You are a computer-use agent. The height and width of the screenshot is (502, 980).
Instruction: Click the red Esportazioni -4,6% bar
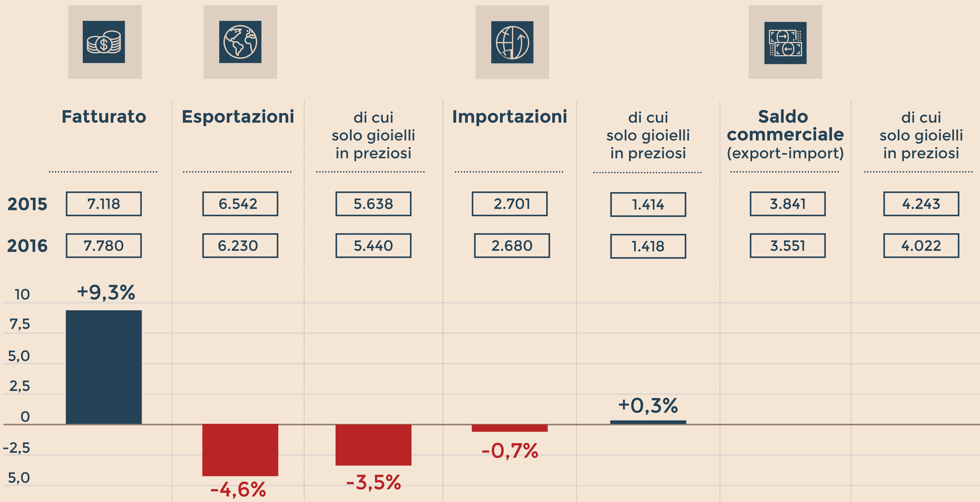(240, 450)
